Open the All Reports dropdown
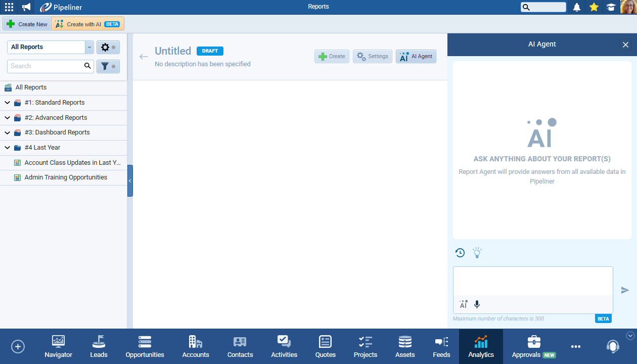This screenshot has height=364, width=637. (89, 47)
